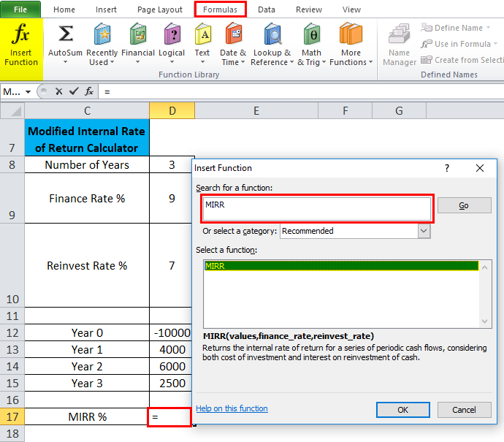Expand the AutoSum dropdown arrow
This screenshot has height=442, width=504.
click(x=65, y=62)
